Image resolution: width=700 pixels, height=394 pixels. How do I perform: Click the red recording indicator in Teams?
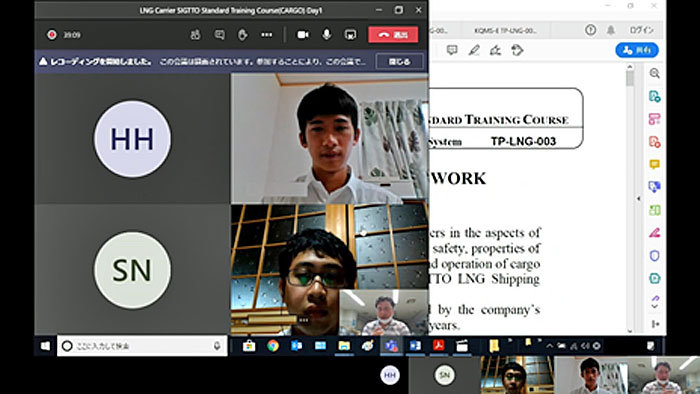pos(52,35)
